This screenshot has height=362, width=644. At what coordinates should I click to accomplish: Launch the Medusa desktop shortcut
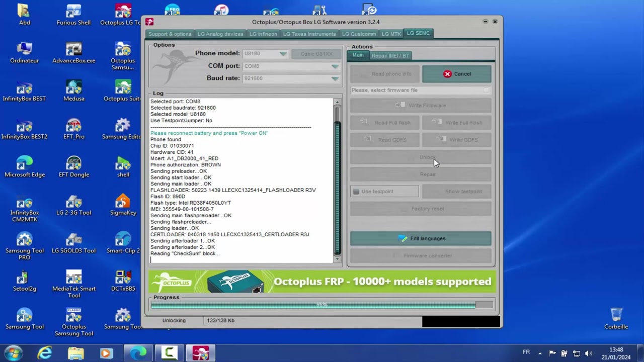(x=73, y=91)
